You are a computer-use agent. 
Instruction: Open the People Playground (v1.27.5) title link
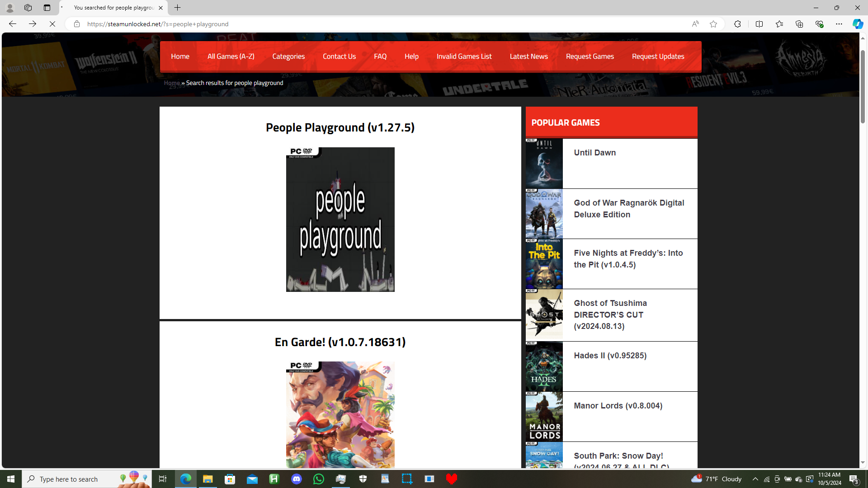pos(340,127)
